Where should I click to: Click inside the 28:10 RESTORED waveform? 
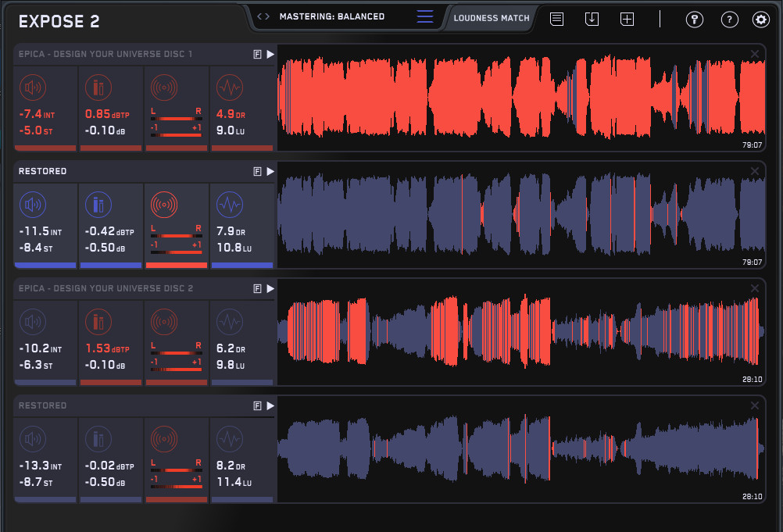(521, 449)
